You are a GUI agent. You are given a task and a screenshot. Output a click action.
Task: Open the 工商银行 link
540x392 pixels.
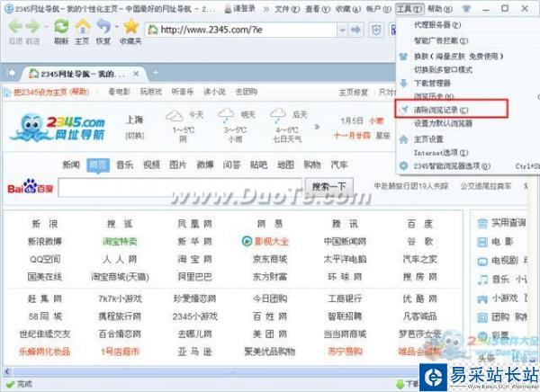click(x=345, y=298)
